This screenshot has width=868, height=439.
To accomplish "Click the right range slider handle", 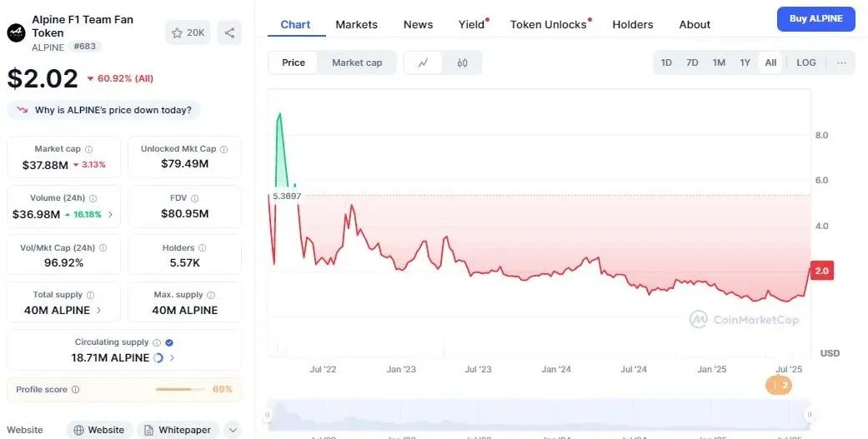I will point(810,415).
